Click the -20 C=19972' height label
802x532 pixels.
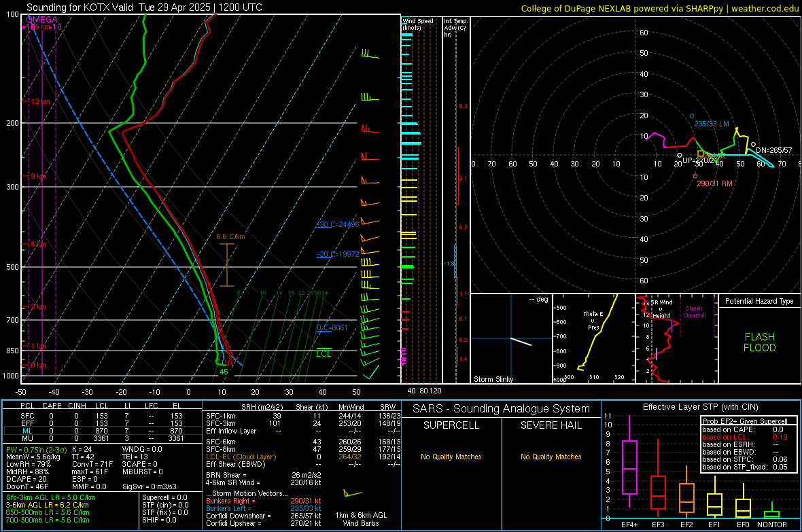[x=338, y=253]
